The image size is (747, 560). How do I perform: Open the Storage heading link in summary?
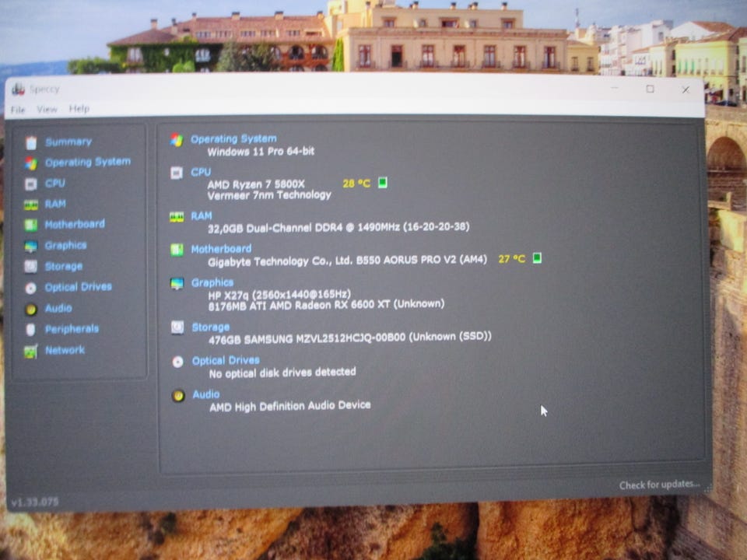pyautogui.click(x=211, y=327)
